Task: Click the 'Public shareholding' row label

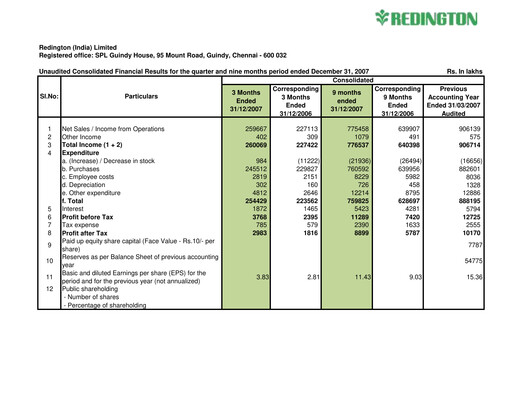Action: coord(90,289)
